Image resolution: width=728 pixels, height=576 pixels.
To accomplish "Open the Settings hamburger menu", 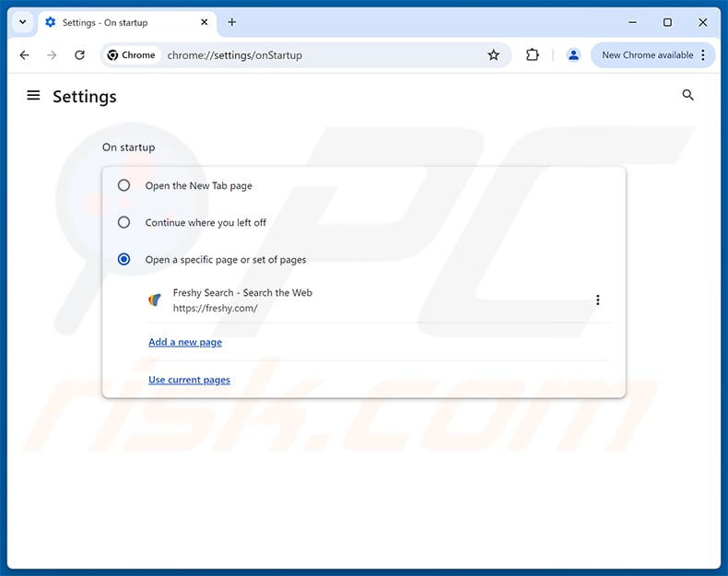I will (x=33, y=96).
